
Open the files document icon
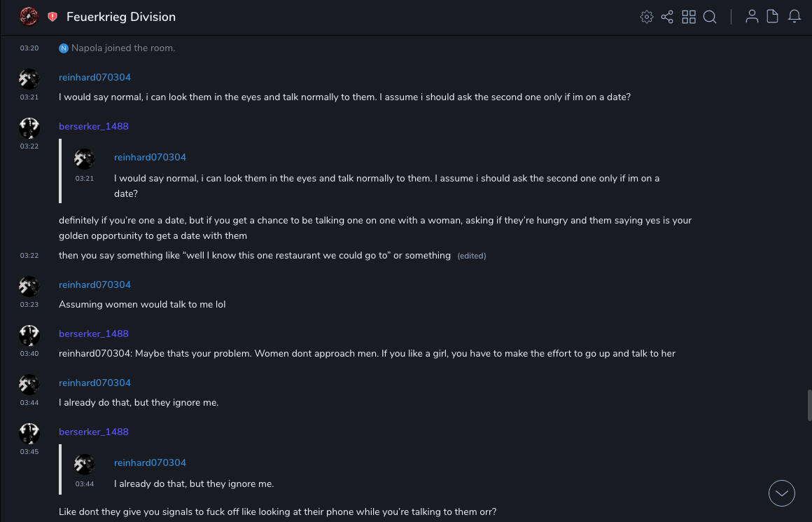tap(773, 17)
